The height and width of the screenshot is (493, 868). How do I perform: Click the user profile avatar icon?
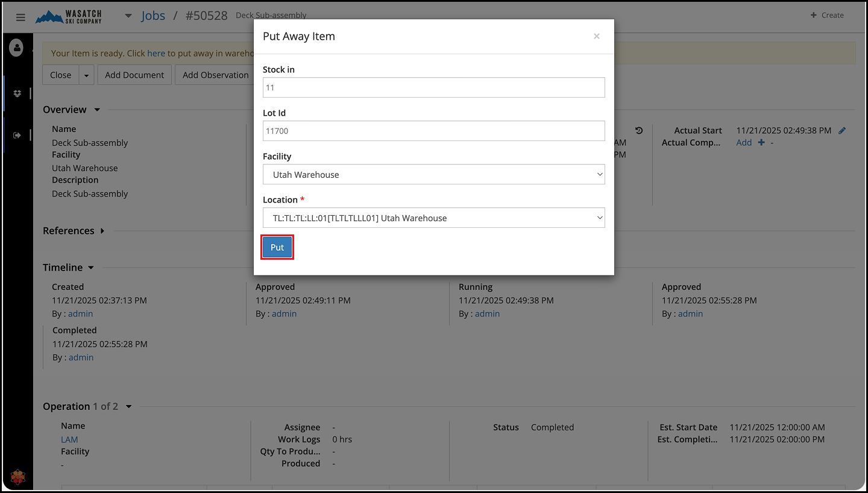click(x=16, y=48)
